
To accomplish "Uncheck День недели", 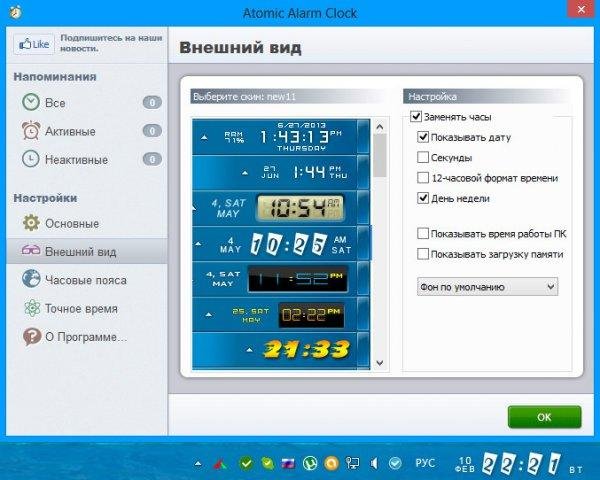I will click(x=422, y=198).
